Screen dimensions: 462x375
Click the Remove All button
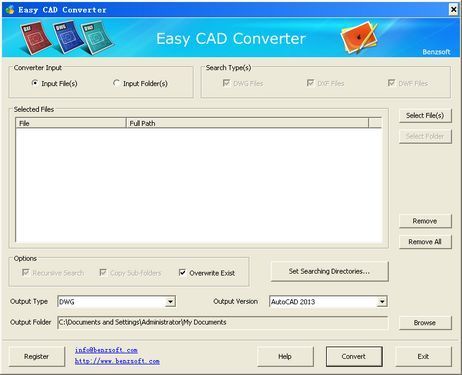[x=425, y=242]
